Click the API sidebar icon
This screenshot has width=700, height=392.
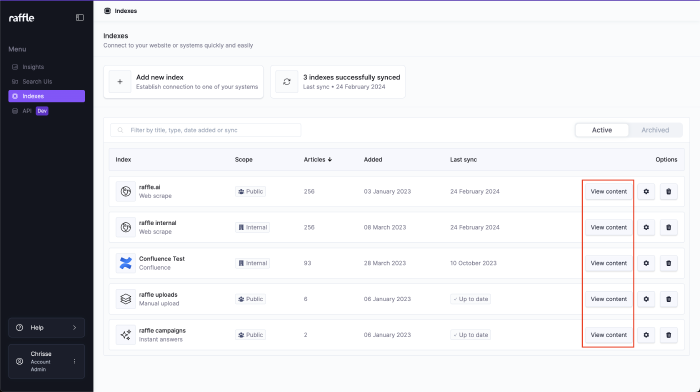click(x=15, y=111)
